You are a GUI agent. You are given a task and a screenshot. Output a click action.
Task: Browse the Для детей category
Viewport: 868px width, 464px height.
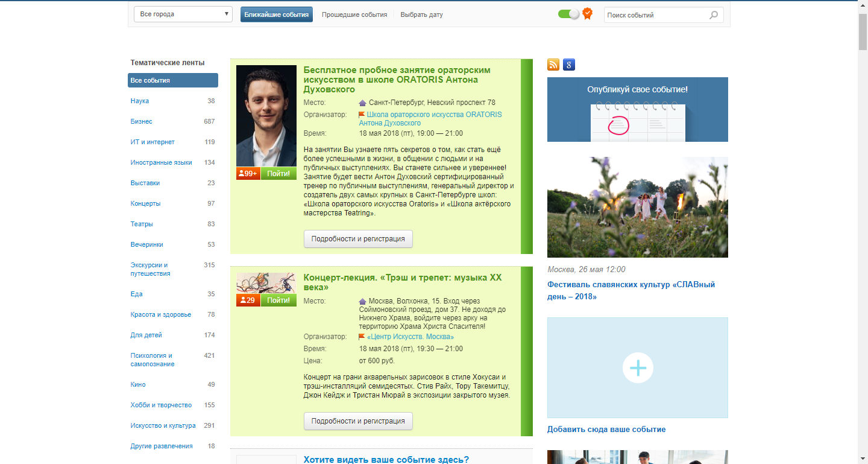pos(146,335)
